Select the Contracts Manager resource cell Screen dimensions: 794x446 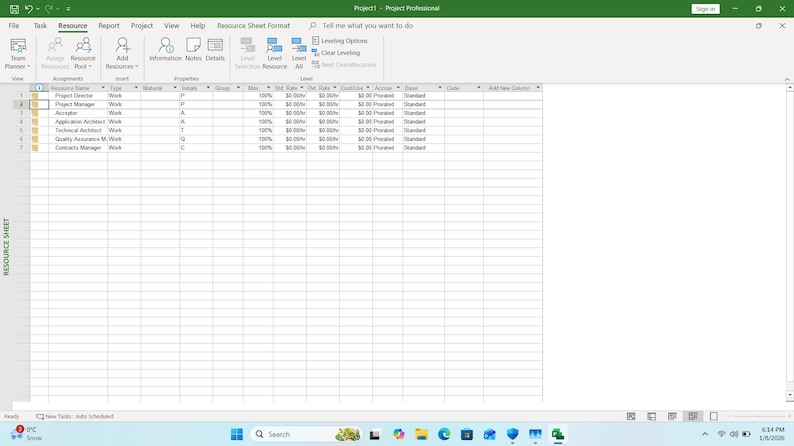(x=78, y=148)
